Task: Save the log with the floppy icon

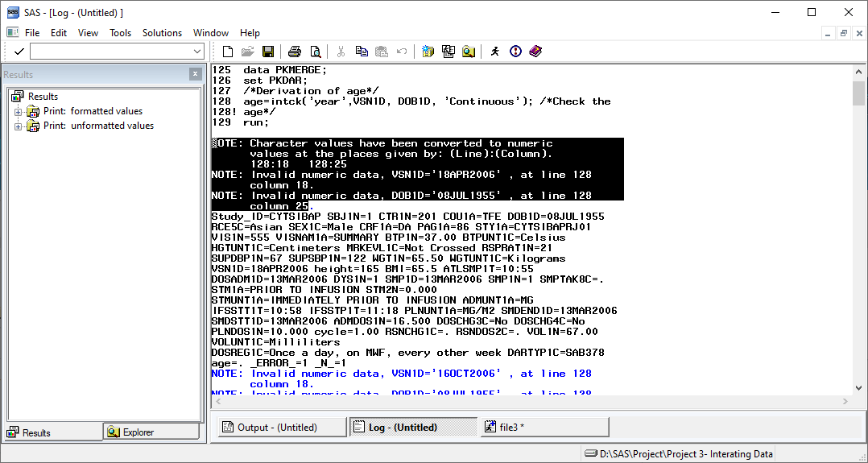Action: tap(268, 52)
